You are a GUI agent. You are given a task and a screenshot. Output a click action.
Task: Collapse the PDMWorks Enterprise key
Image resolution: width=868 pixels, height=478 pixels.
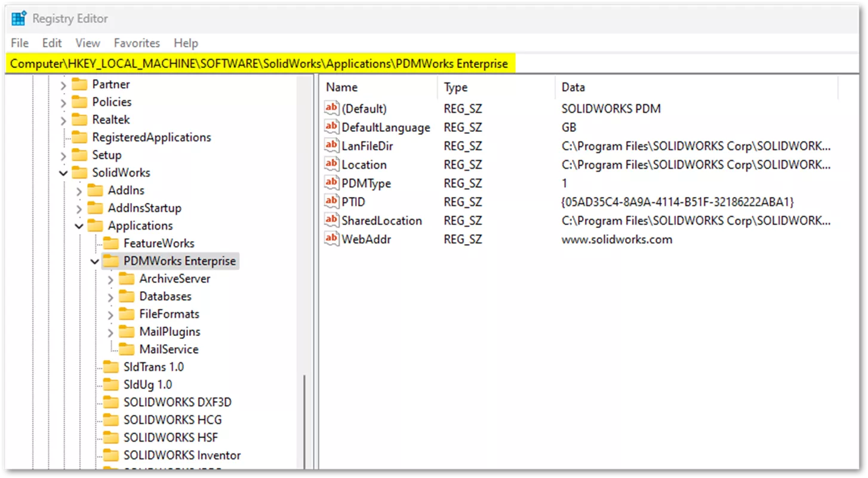95,261
